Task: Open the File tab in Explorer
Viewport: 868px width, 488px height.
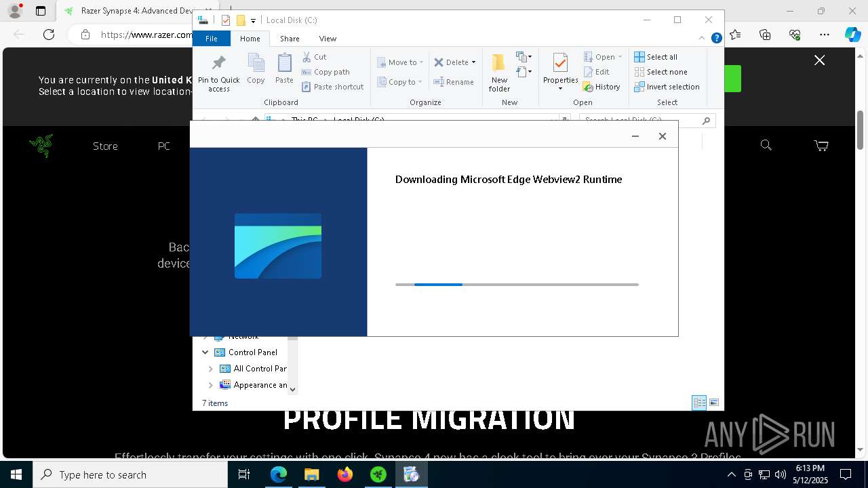Action: coord(212,39)
